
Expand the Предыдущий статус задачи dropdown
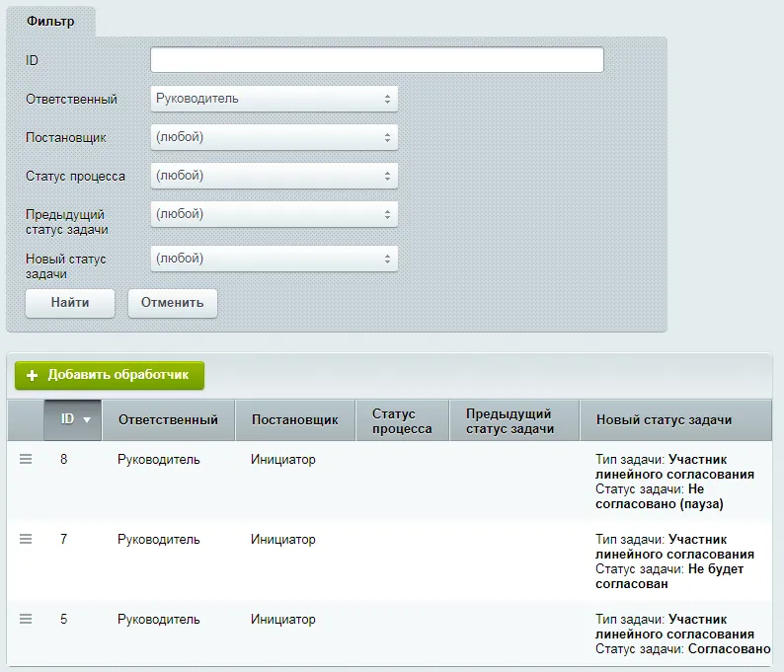(274, 214)
